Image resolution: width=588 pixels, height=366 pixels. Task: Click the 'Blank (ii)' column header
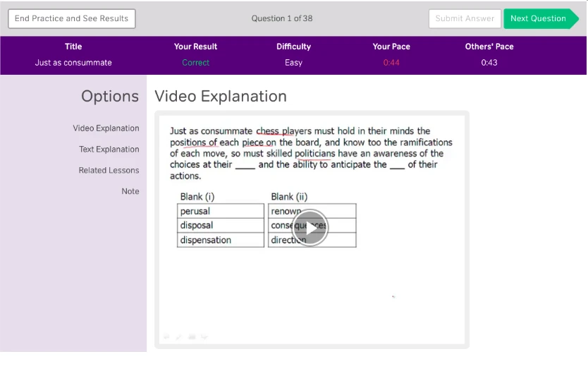[289, 197]
